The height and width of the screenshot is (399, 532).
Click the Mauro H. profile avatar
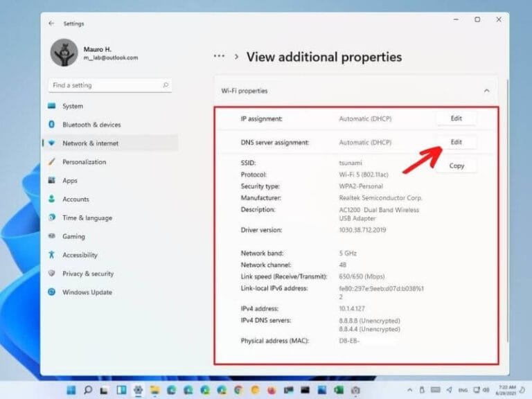64,53
